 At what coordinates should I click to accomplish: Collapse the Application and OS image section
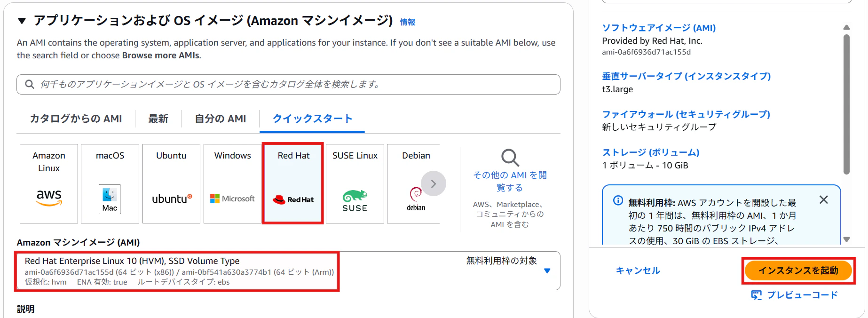coord(22,21)
